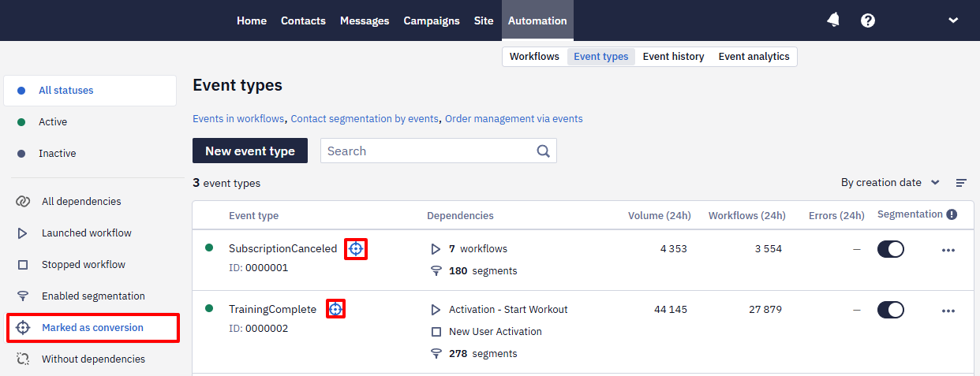The height and width of the screenshot is (376, 980).
Task: Click the search magnifier icon
Action: [x=543, y=151]
